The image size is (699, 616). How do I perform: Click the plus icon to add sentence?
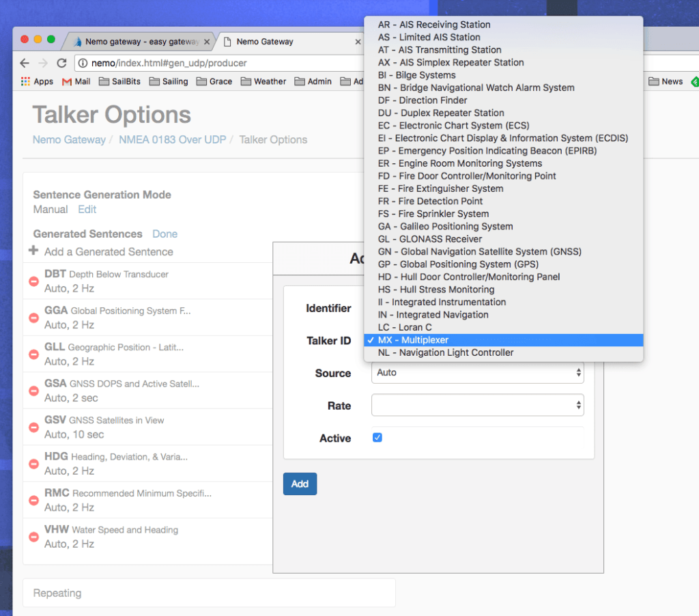[x=33, y=250]
